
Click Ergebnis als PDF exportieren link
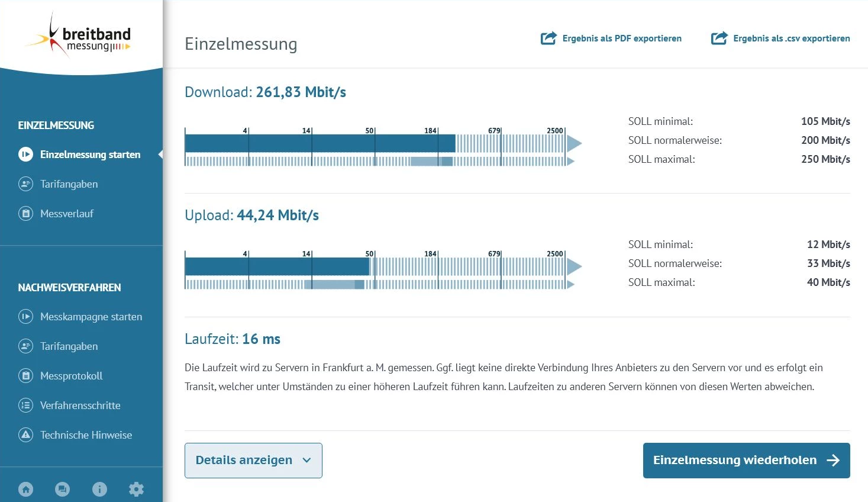click(621, 38)
